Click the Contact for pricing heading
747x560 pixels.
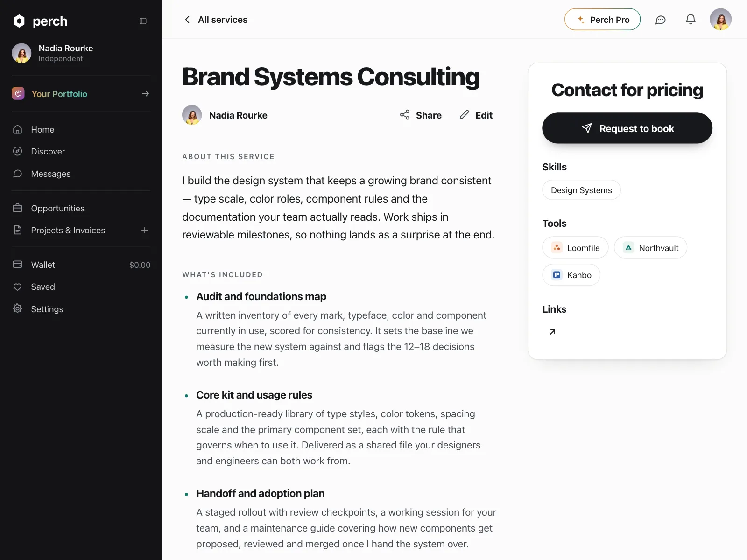(x=627, y=90)
